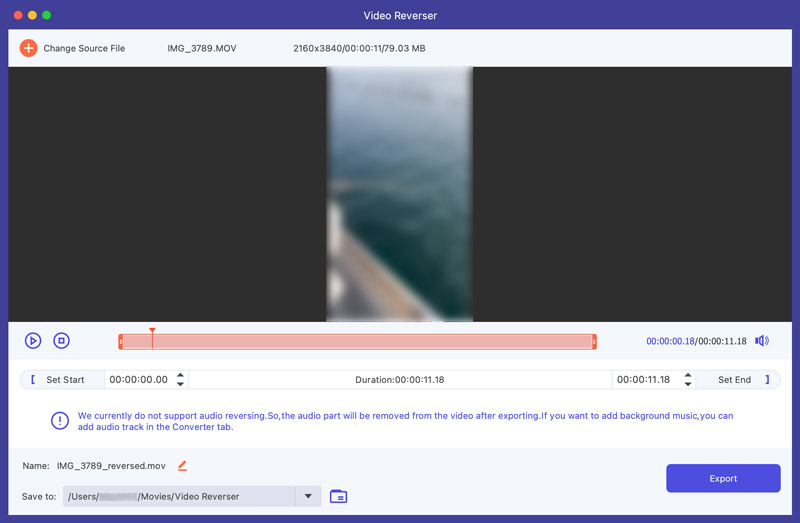800x523 pixels.
Task: Open the output folder browse icon
Action: (338, 496)
